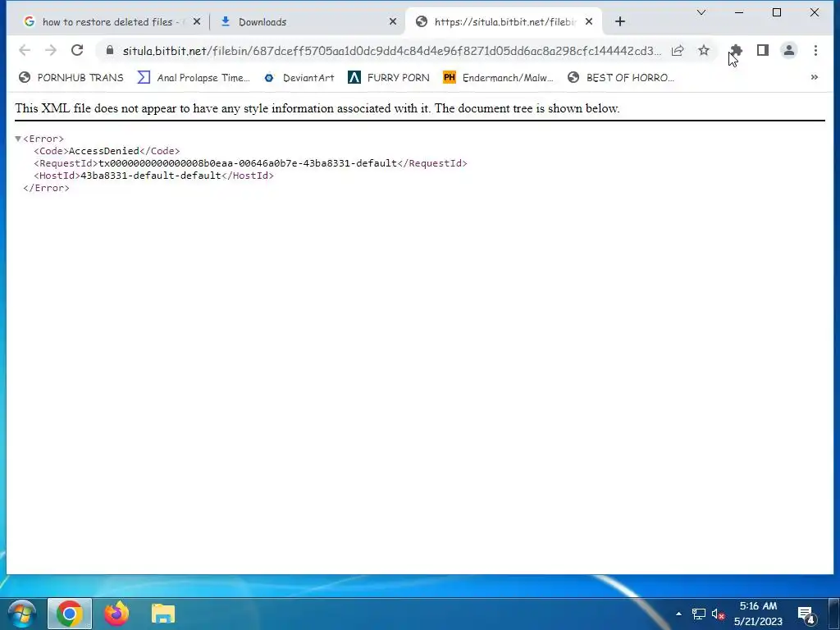The height and width of the screenshot is (630, 840).
Task: Go forward to next page
Action: tap(51, 50)
